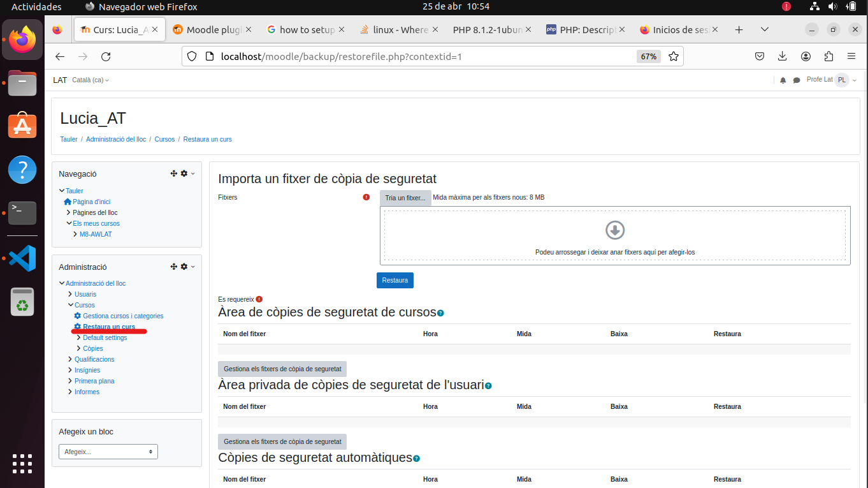Open the Gestiona cursos i categories link
This screenshot has height=488, width=868.
click(122, 316)
